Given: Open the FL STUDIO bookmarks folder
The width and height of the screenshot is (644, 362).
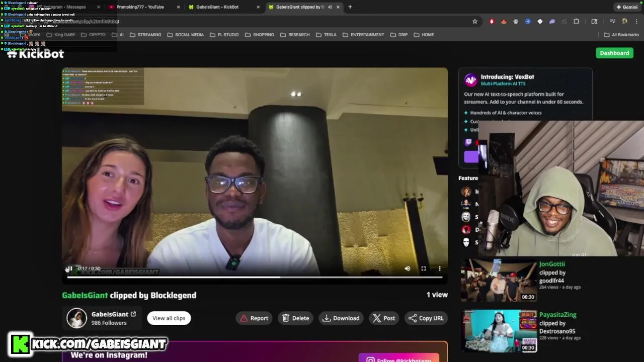Looking at the screenshot, I should (x=224, y=35).
